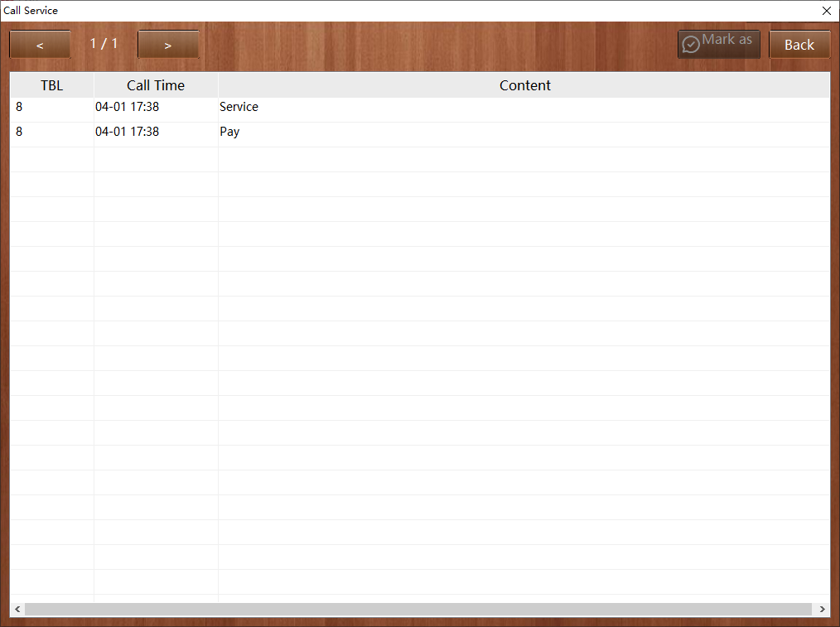Click the Call Service window title

[x=31, y=11]
